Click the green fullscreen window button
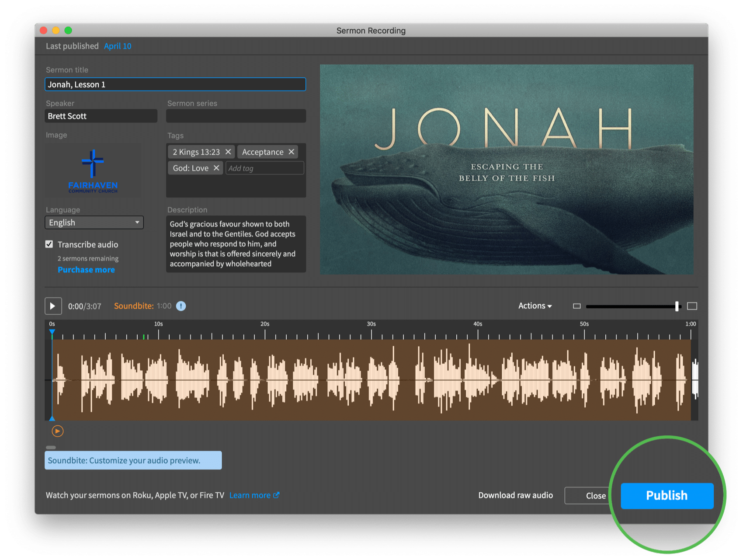The width and height of the screenshot is (743, 560). coord(68,30)
